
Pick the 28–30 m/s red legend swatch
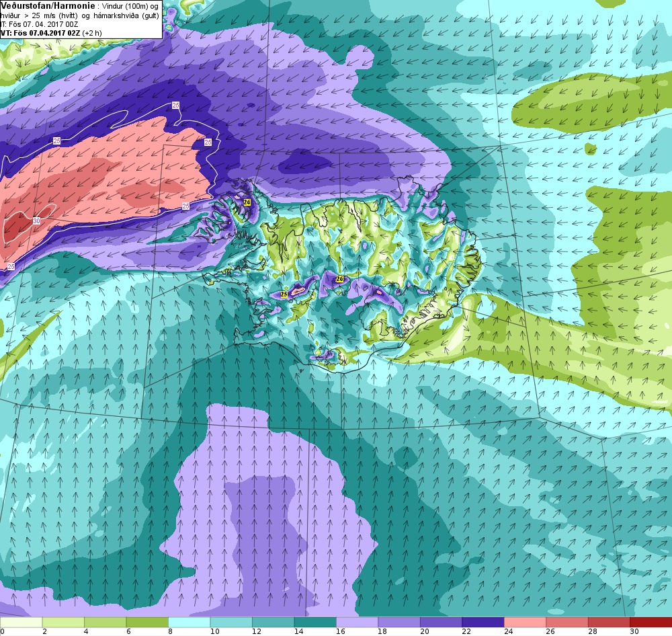tap(609, 622)
